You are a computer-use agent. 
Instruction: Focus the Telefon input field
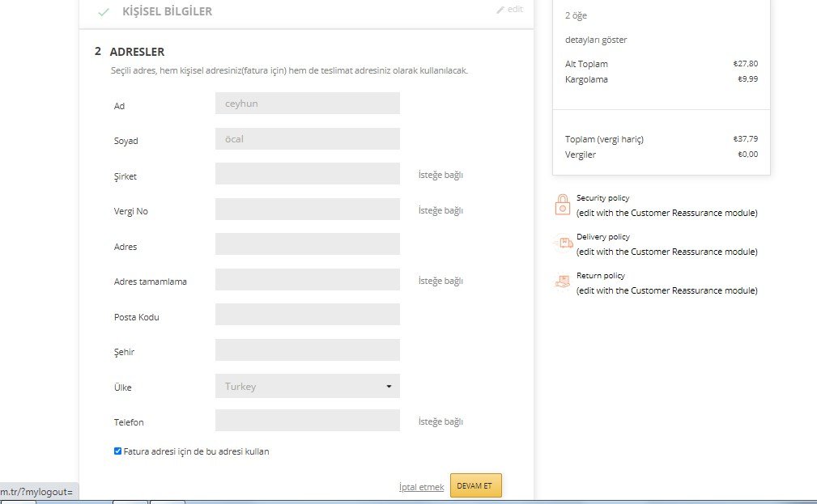tap(308, 420)
